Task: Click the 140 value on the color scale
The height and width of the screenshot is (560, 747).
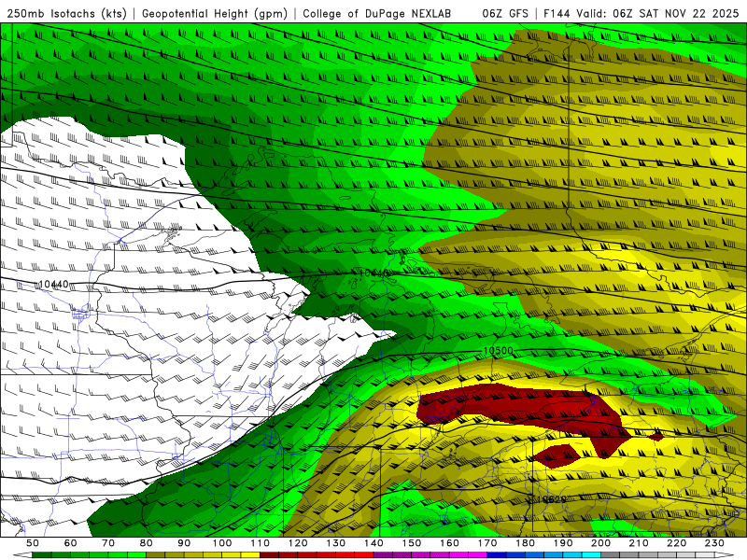Action: (373, 543)
